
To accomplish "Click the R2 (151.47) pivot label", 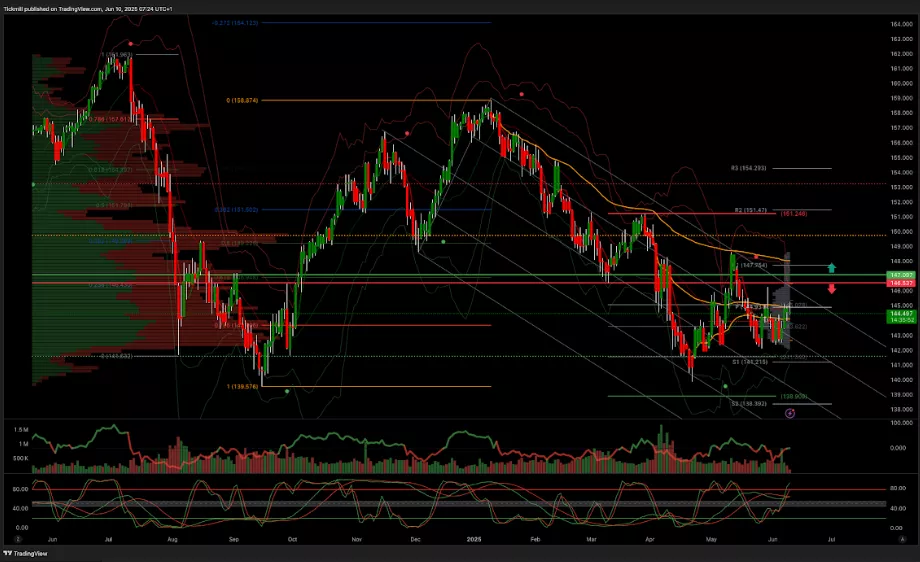I will click(x=750, y=211).
